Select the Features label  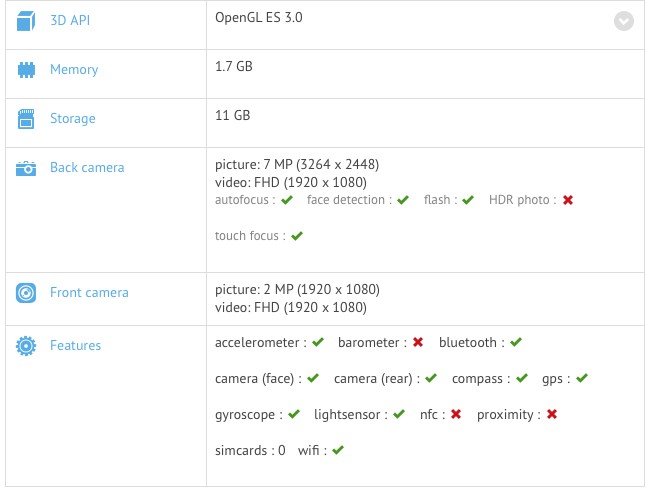[x=76, y=345]
